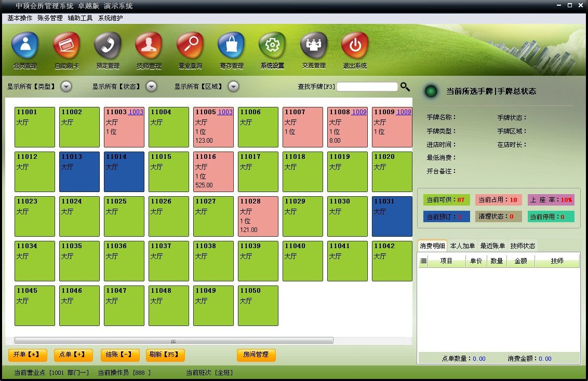Screen dimensions: 588x381
Task: Expand the 显示所有【区域】 dropdown
Action: coord(234,87)
